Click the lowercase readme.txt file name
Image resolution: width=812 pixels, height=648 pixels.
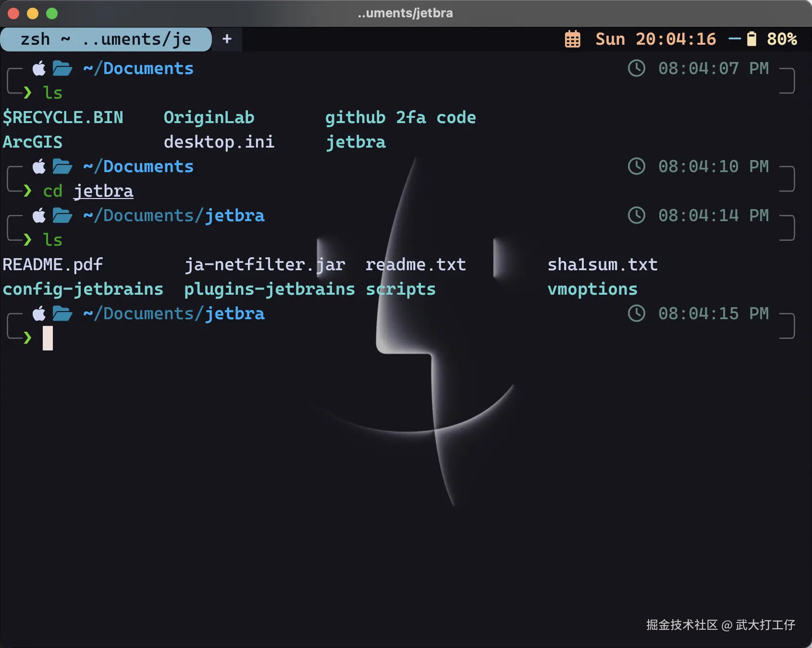click(416, 264)
